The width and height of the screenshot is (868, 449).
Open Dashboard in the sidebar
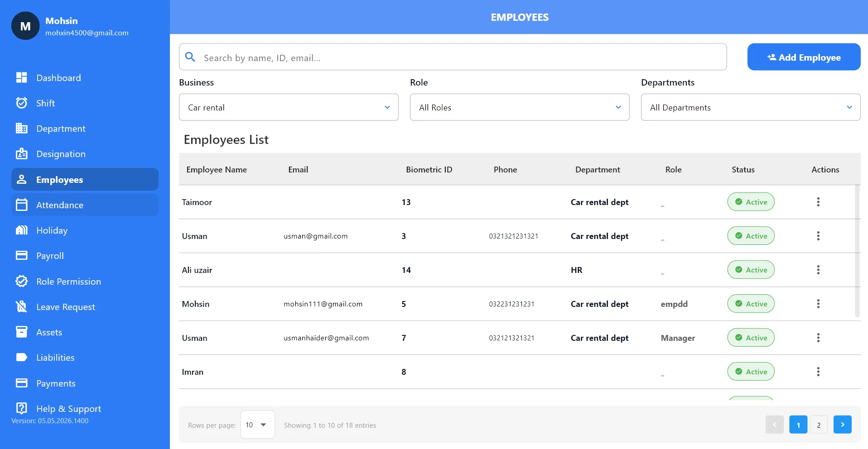pos(85,77)
